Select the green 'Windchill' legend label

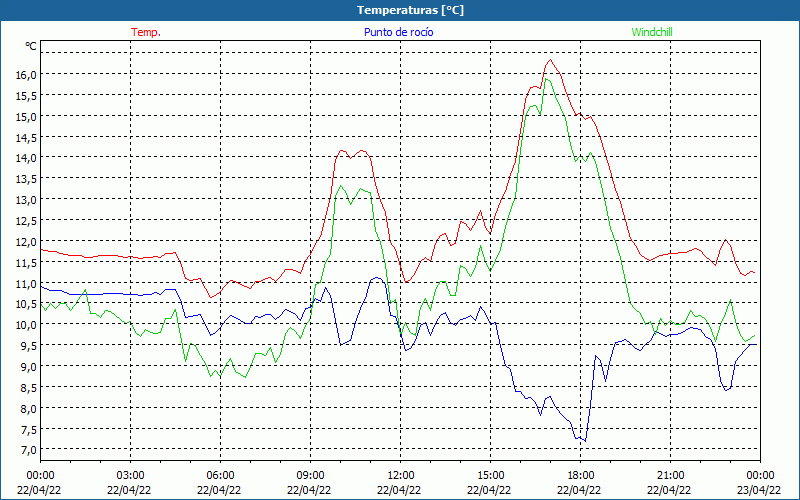(x=652, y=32)
